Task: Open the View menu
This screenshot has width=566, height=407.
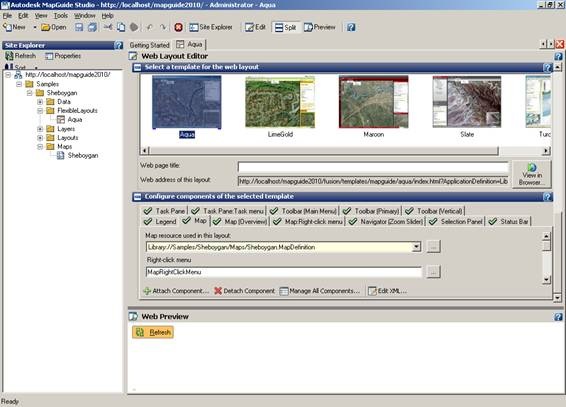Action: [x=41, y=16]
